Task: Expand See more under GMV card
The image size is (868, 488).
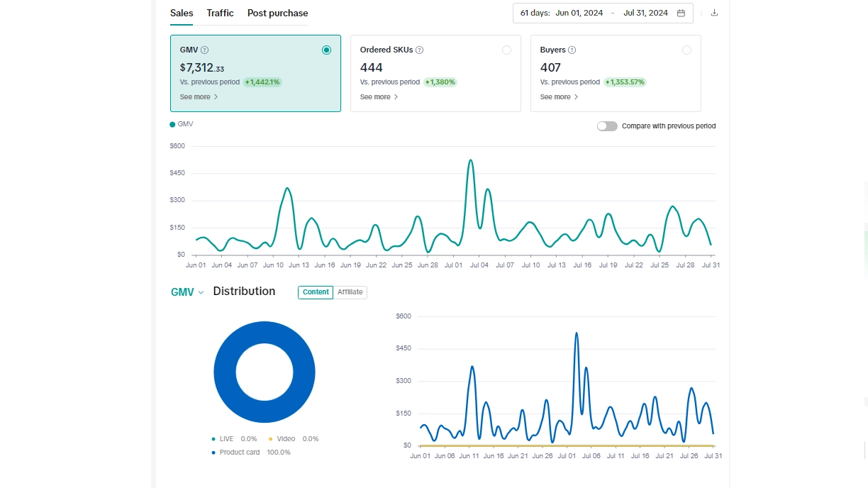Action: pos(199,97)
